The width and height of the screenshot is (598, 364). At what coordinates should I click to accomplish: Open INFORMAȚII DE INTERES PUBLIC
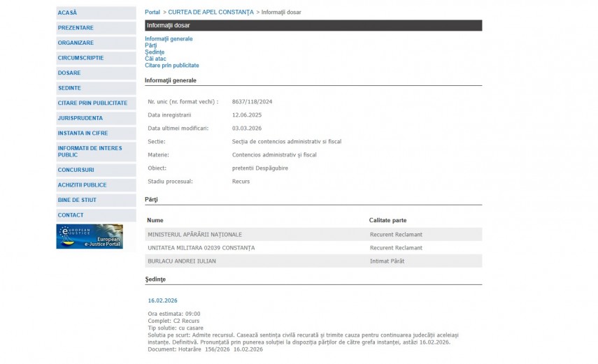90,152
